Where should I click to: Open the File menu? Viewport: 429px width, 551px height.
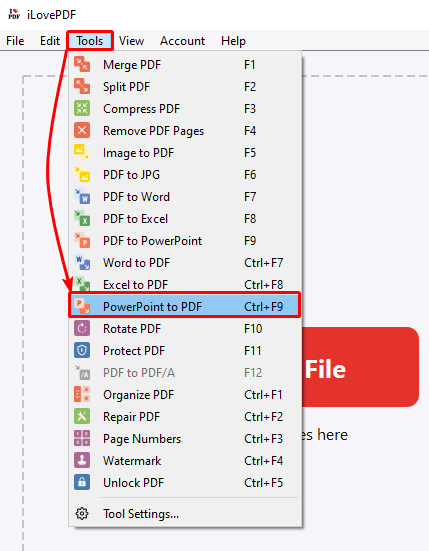click(15, 41)
